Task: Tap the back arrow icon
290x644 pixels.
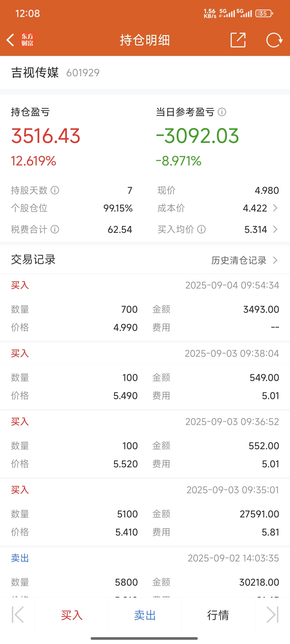Action: click(x=10, y=40)
